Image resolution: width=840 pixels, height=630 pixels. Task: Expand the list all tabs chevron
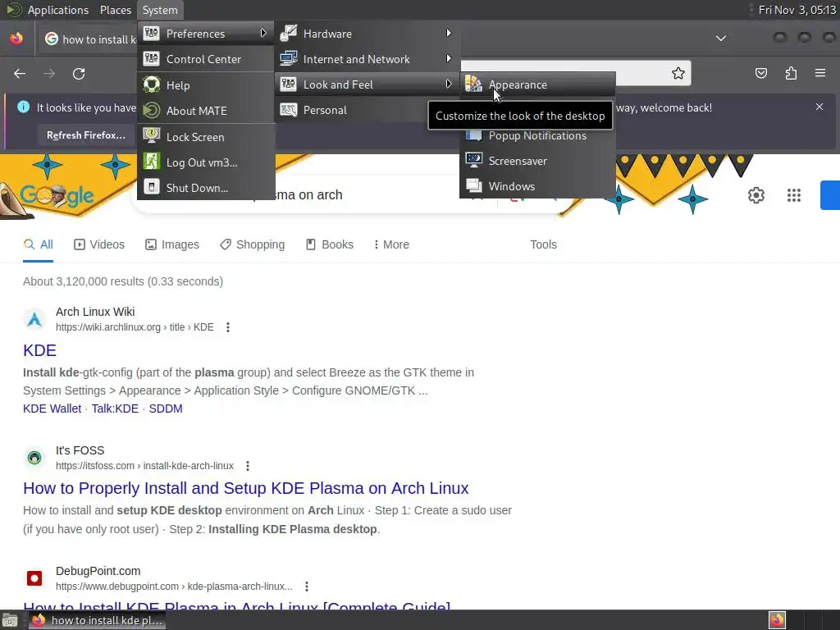click(x=721, y=39)
